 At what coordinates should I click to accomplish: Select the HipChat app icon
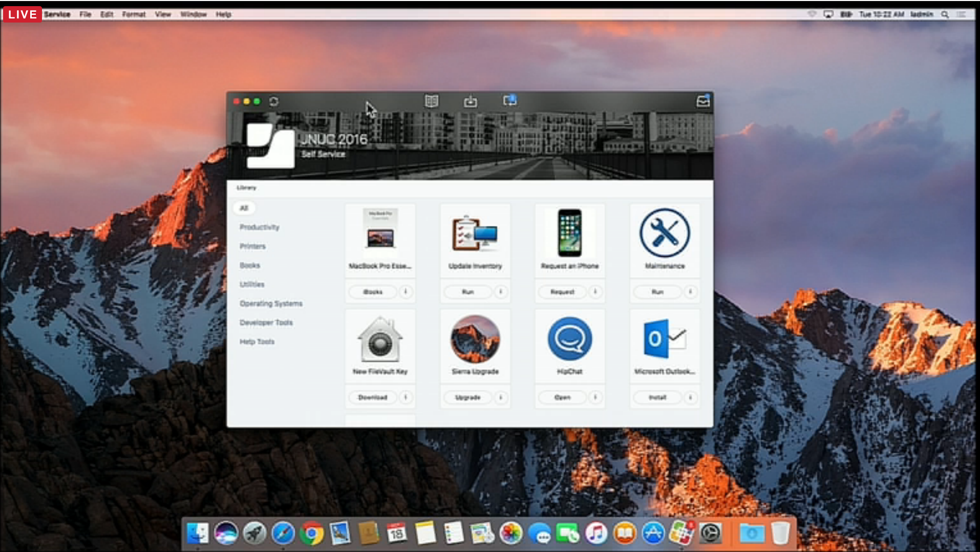[x=569, y=339]
